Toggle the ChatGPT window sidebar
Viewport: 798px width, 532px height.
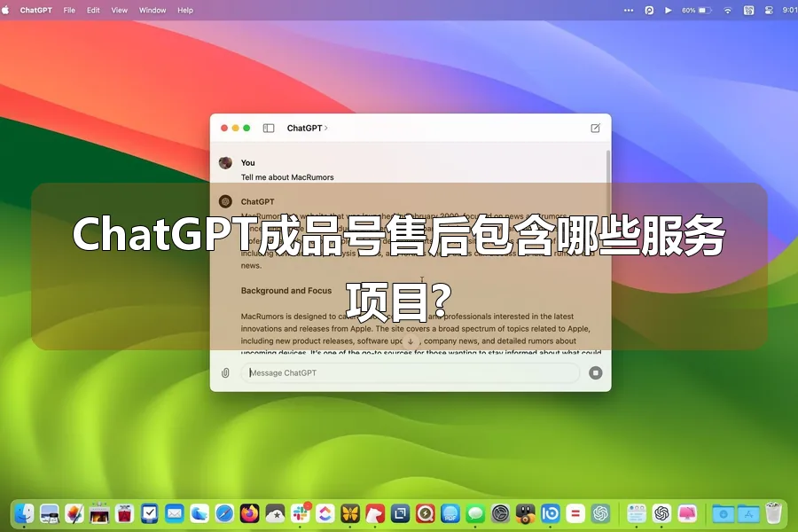269,129
